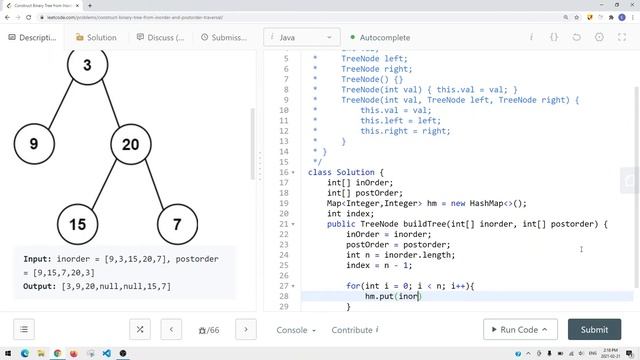The image size is (640, 360).
Task: Collapse the for loop fold at line 27
Action: [293, 286]
